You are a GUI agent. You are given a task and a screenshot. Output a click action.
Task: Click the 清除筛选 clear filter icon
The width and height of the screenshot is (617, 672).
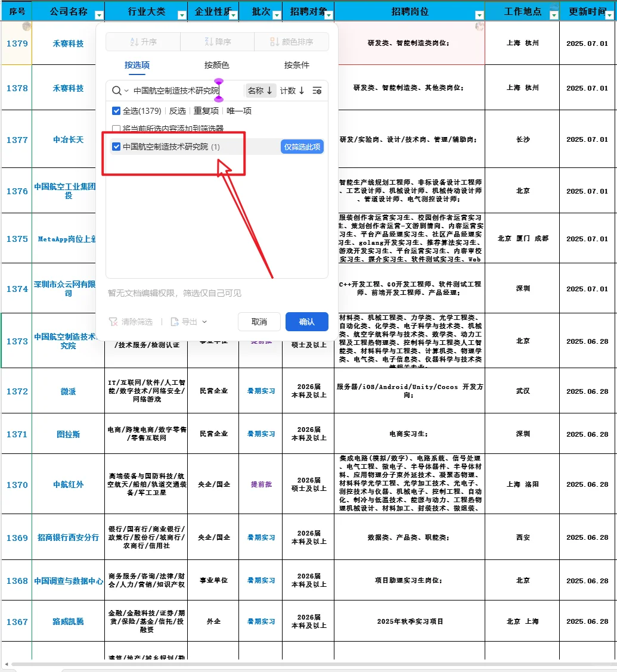(113, 322)
